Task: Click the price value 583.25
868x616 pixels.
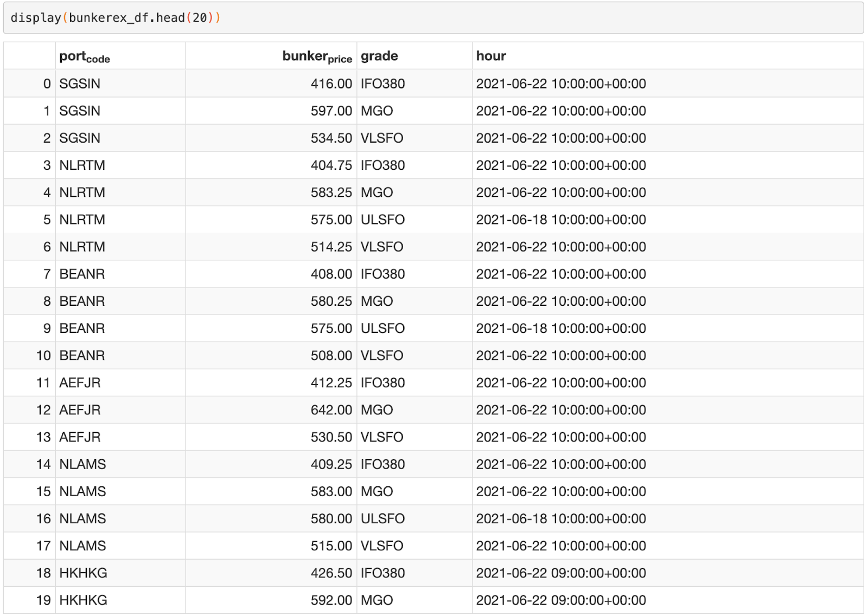Action: (x=331, y=192)
